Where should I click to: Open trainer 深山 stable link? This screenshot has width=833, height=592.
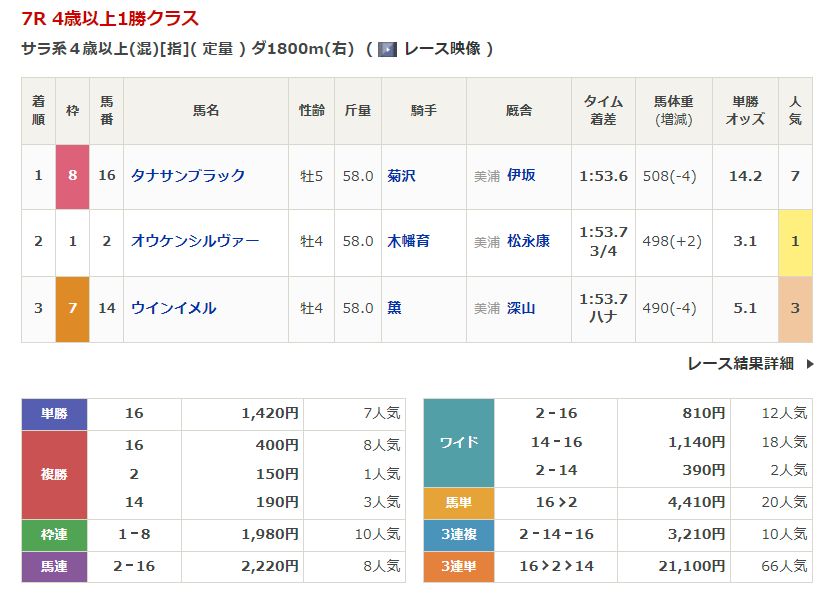click(x=521, y=308)
